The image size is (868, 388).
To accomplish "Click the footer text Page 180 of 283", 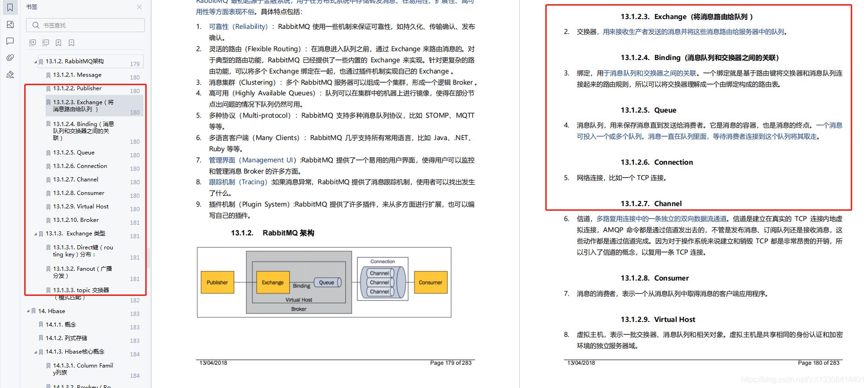I will coord(819,363).
